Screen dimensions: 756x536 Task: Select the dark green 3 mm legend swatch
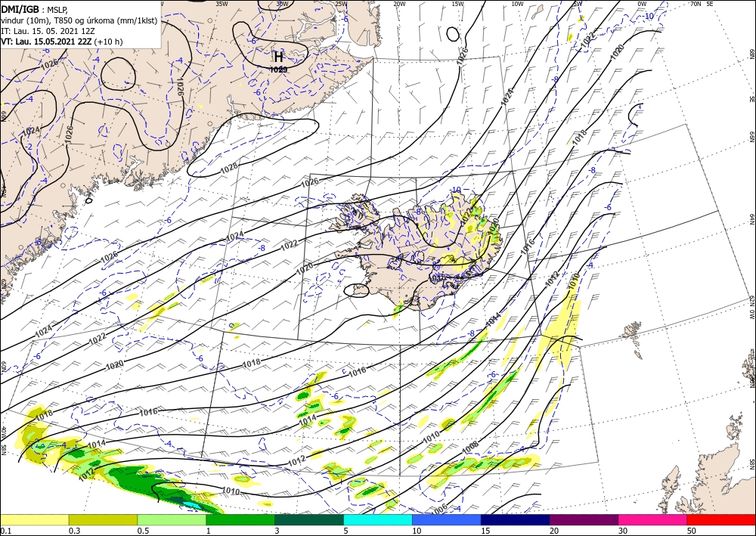coord(309,519)
